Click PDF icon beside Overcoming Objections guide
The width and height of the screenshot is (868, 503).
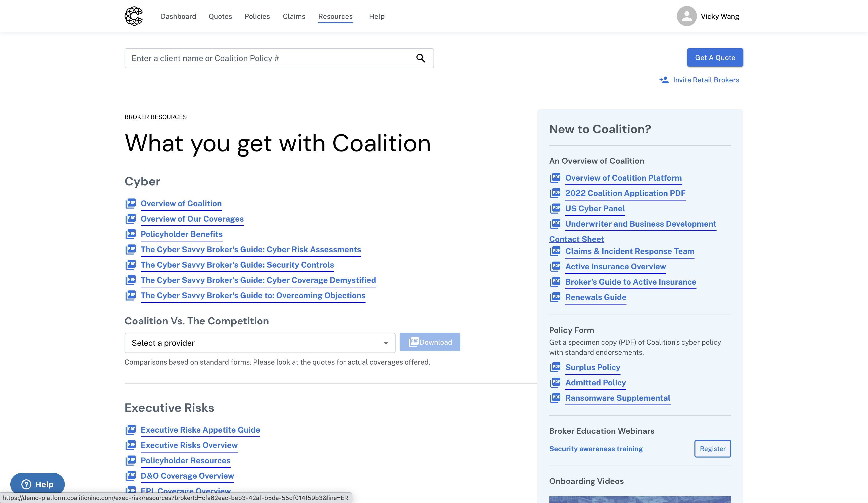point(131,295)
